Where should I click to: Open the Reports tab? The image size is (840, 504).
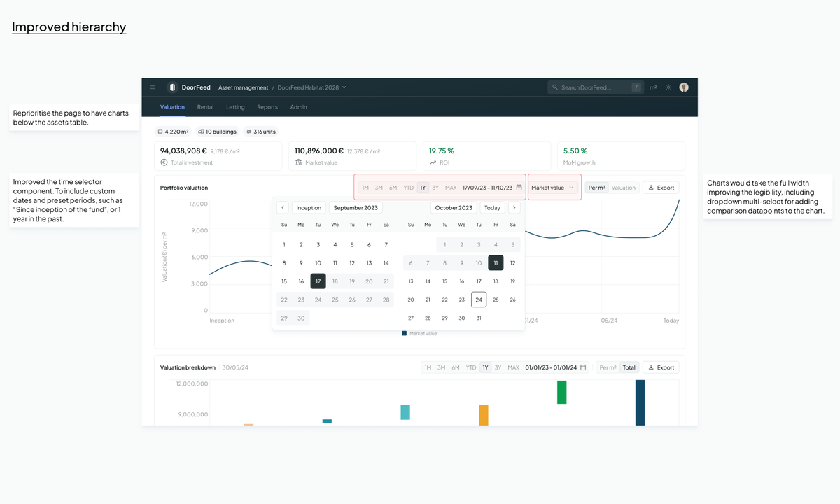[x=267, y=107]
